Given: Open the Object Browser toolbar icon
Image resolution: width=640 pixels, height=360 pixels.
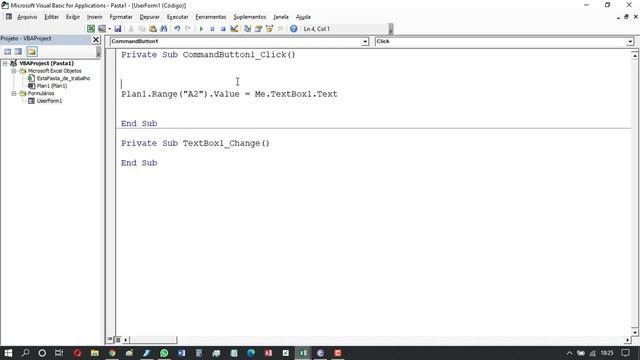Looking at the screenshot, I should [x=269, y=29].
